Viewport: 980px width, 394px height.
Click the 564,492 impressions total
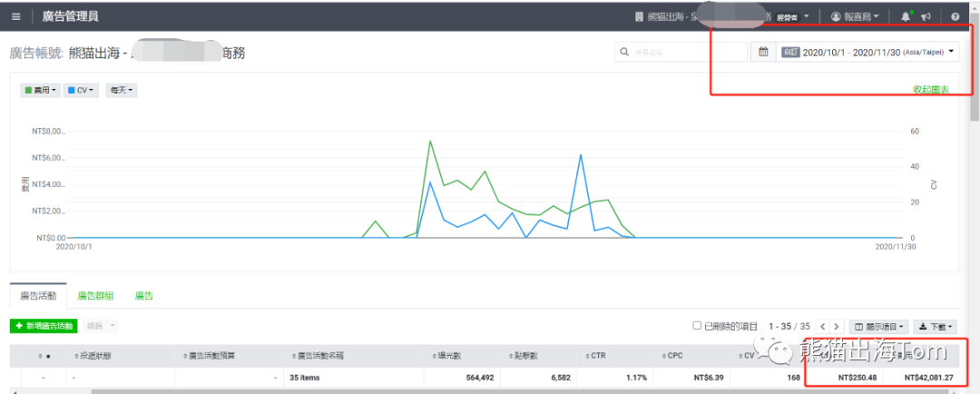pos(482,378)
